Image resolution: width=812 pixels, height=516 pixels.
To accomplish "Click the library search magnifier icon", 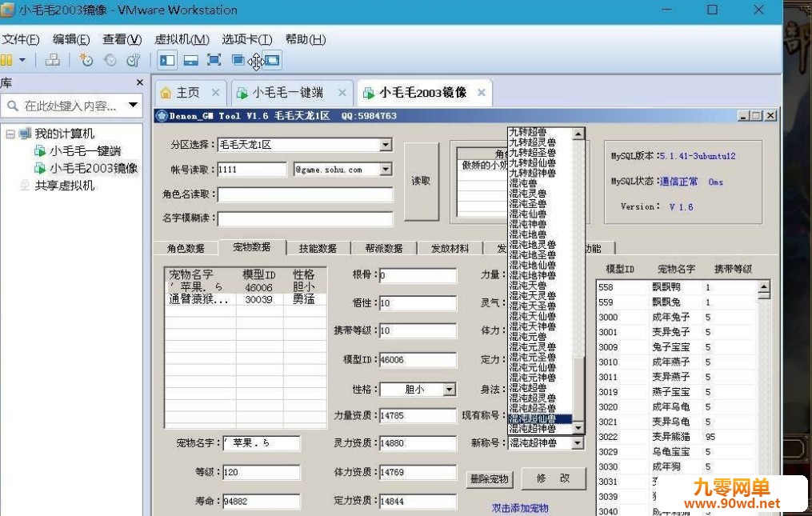I will (13, 106).
